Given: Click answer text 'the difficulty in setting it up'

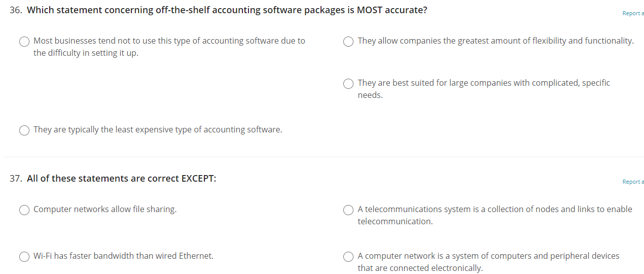Looking at the screenshot, I should 86,53.
